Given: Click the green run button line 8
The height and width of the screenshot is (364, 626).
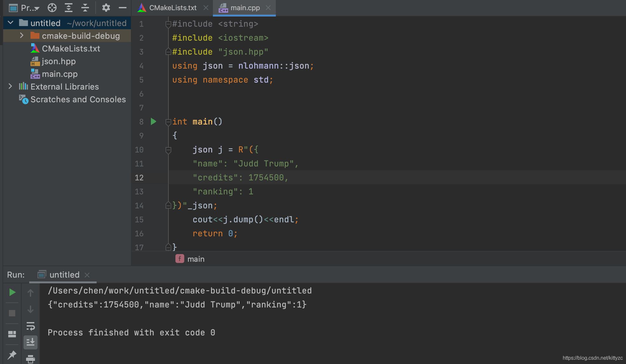Looking at the screenshot, I should pos(154,121).
